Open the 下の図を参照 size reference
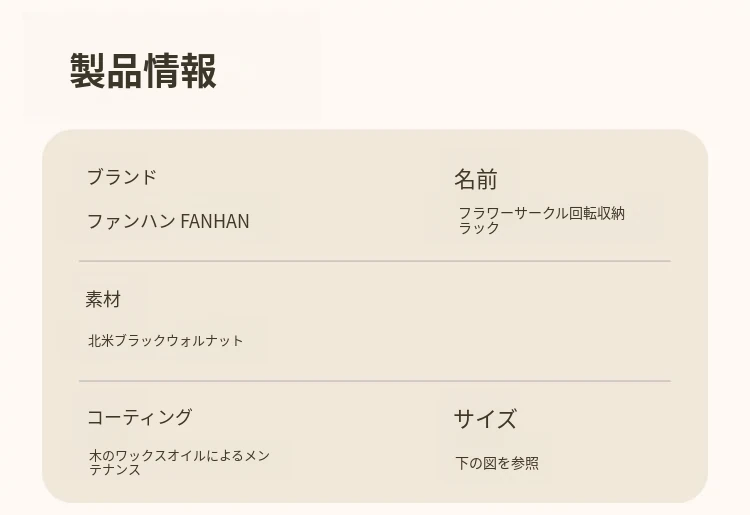The height and width of the screenshot is (515, 750). 497,464
